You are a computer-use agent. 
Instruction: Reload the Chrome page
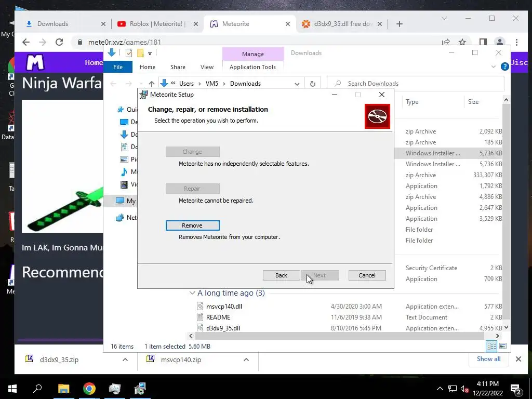[59, 42]
